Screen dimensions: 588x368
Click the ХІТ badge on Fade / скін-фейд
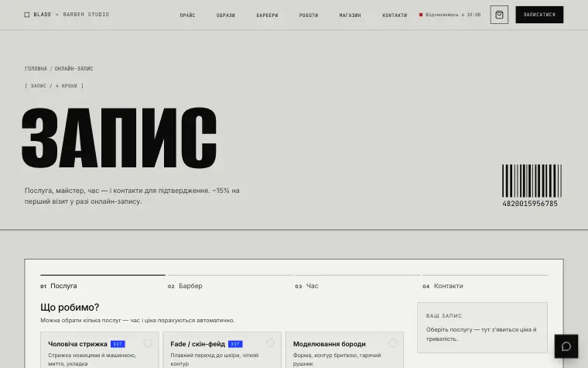(235, 344)
